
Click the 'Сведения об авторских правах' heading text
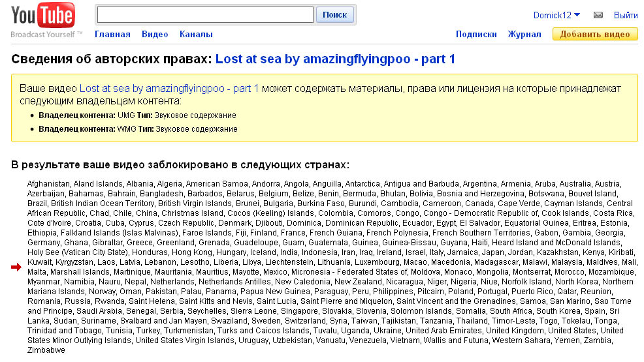(x=112, y=59)
